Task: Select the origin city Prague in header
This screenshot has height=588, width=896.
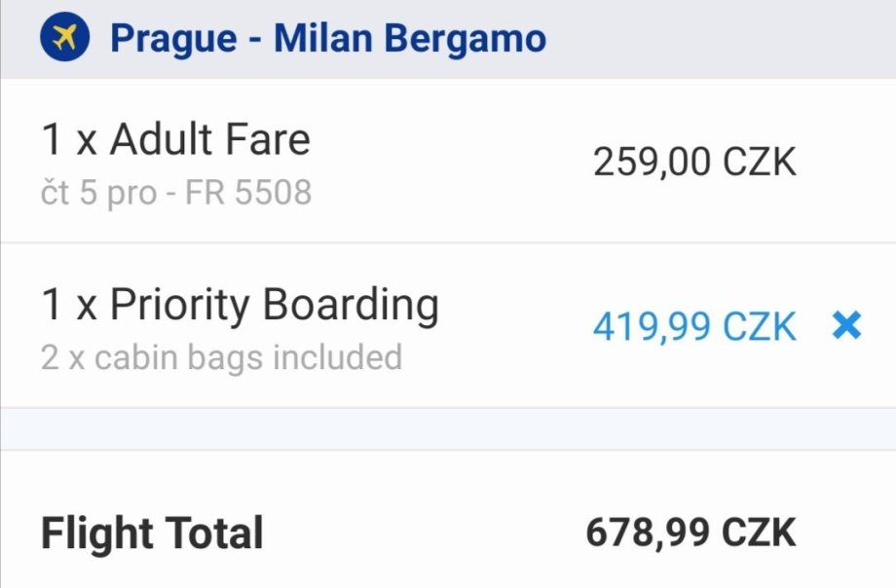Action: pos(172,39)
